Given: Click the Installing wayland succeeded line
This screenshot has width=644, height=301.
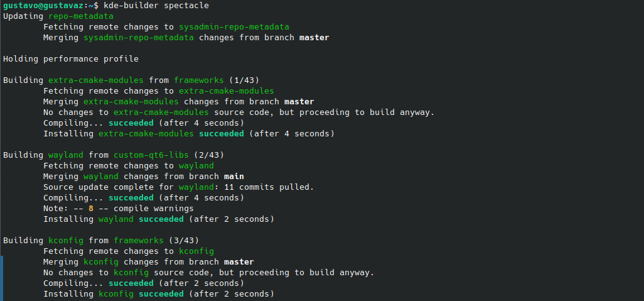Looking at the screenshot, I should [158, 219].
